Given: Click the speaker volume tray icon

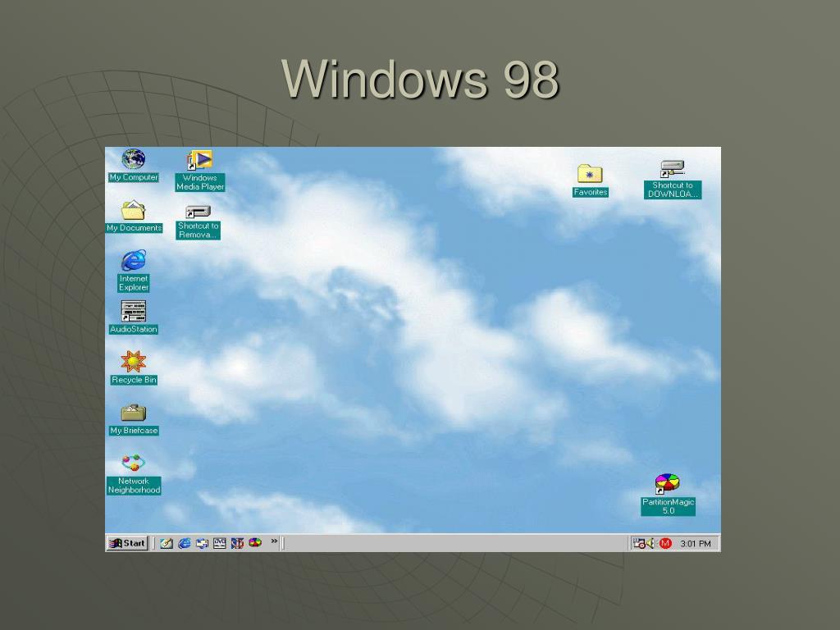Looking at the screenshot, I should pos(651,544).
